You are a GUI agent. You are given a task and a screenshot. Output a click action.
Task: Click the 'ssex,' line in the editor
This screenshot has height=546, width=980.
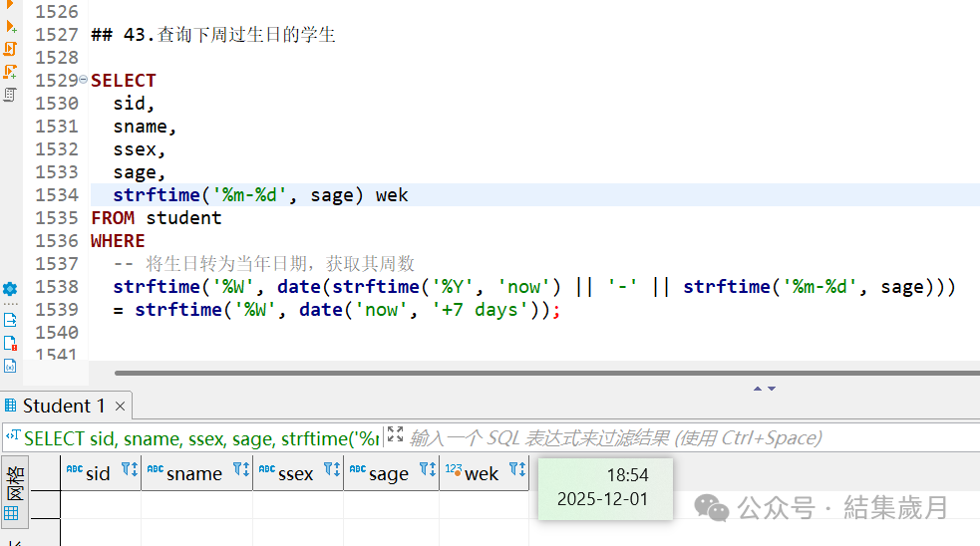tap(139, 149)
